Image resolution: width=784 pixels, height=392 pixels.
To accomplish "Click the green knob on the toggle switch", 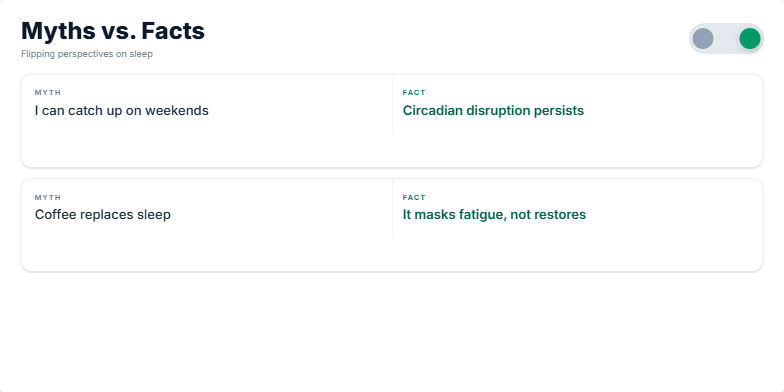I will pyautogui.click(x=750, y=38).
